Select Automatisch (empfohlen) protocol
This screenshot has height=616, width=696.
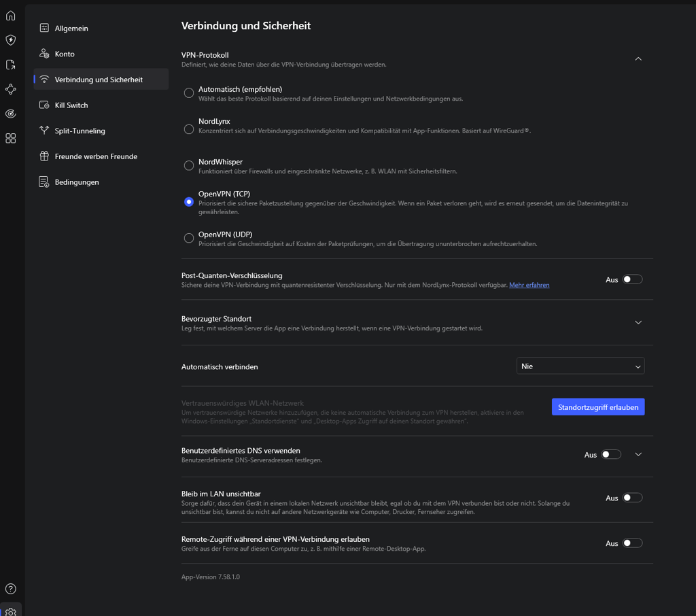click(189, 93)
